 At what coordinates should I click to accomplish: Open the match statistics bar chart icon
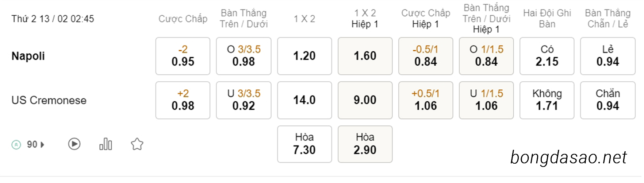tap(106, 144)
